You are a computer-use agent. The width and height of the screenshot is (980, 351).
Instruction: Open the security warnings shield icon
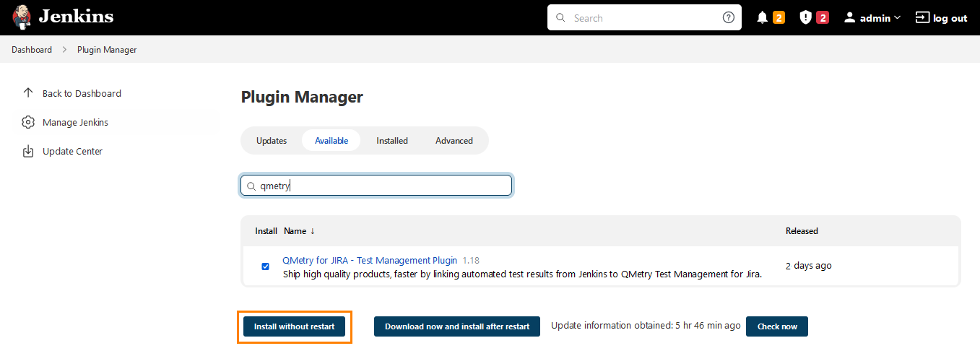(x=805, y=18)
